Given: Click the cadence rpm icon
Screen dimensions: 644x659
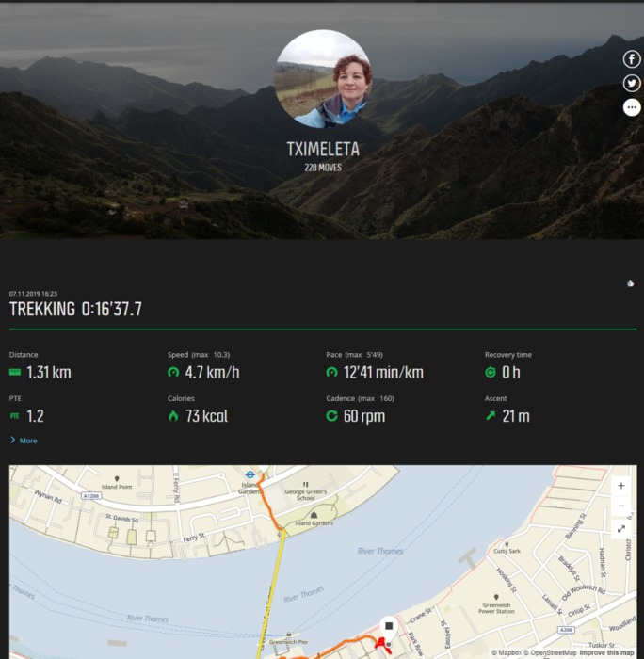Looking at the screenshot, I should point(331,416).
